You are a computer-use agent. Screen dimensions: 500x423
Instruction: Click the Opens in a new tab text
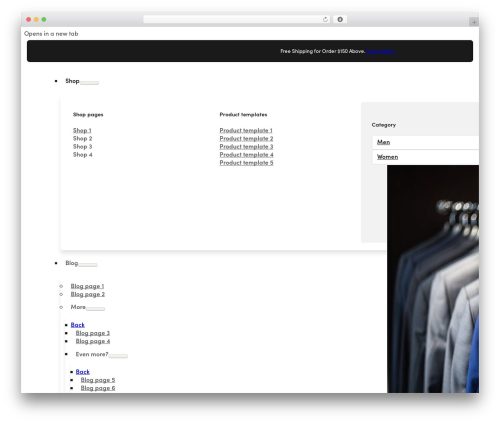click(51, 34)
